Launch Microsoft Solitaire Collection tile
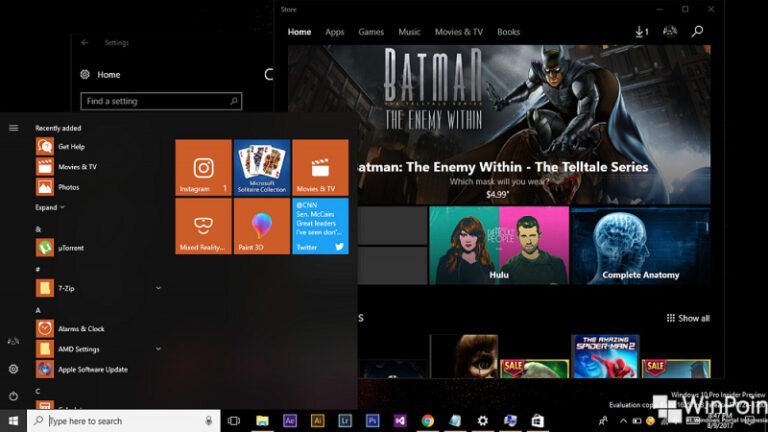 coord(262,167)
